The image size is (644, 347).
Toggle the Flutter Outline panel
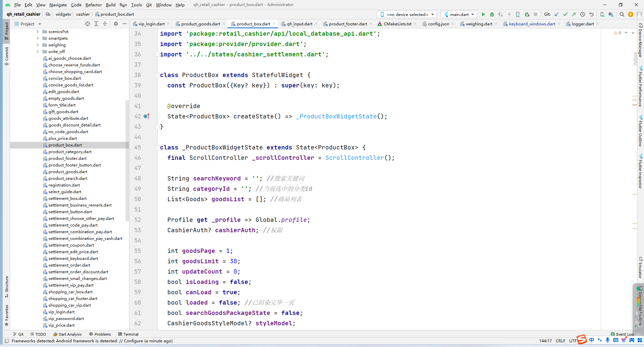tap(640, 130)
